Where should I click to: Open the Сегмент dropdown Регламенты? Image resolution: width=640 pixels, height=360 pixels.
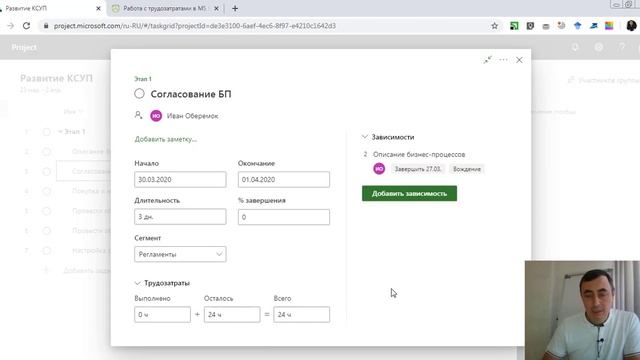pyautogui.click(x=180, y=254)
